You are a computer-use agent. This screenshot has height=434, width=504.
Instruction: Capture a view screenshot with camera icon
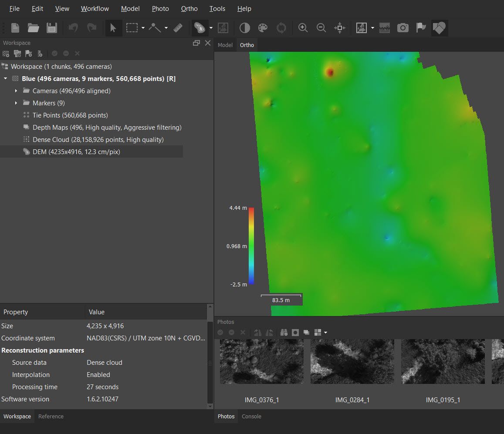tap(403, 28)
